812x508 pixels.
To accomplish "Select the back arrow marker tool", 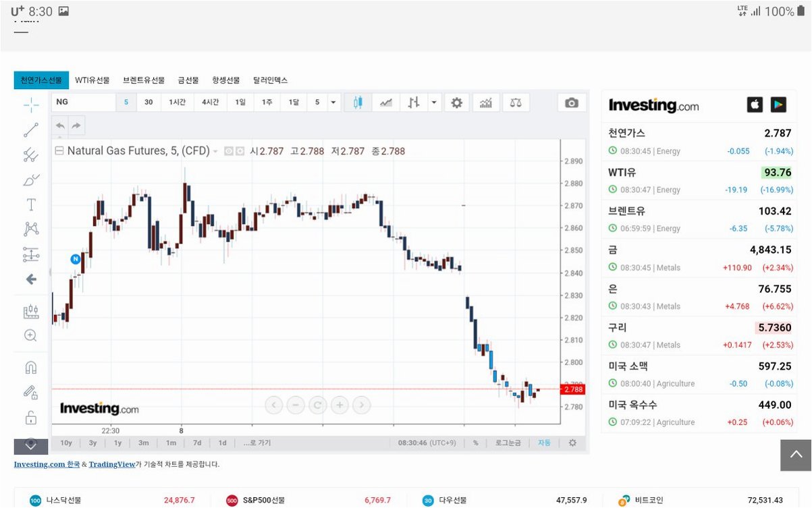I will click(31, 279).
